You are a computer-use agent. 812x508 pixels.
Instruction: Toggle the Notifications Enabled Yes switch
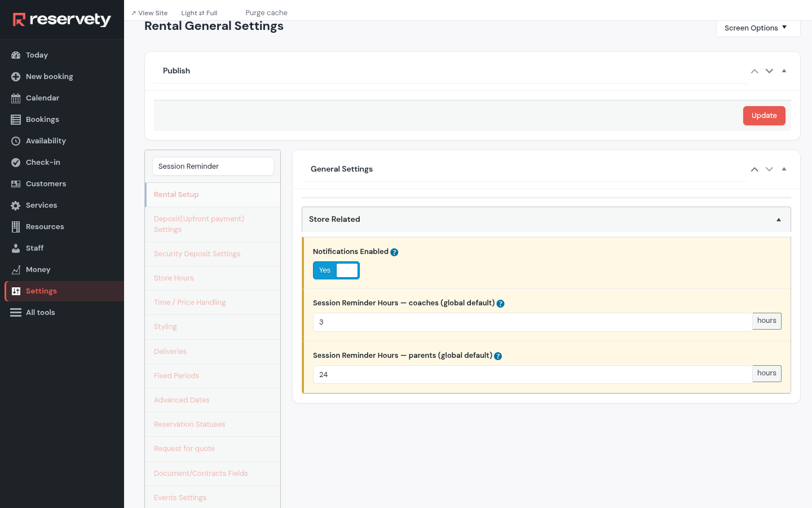[336, 270]
